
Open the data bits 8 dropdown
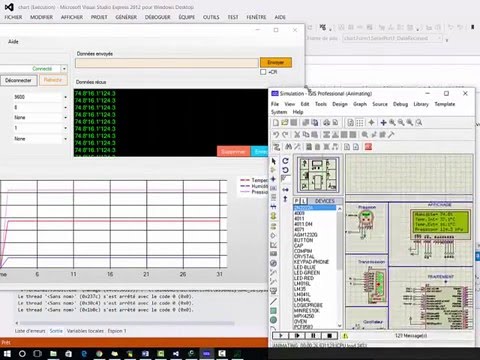tap(65, 107)
